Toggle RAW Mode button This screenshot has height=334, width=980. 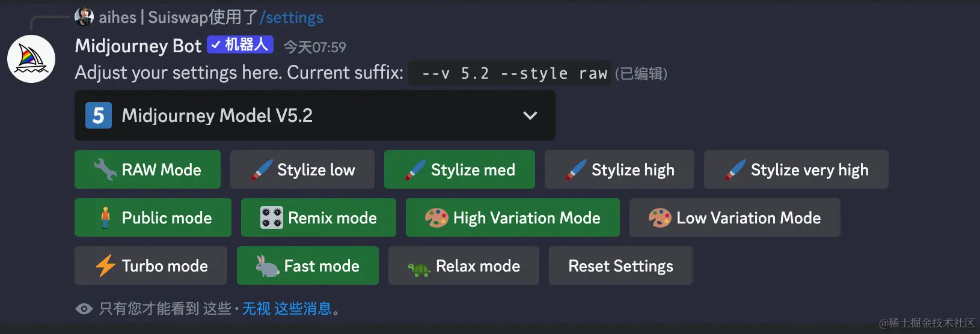pos(147,169)
